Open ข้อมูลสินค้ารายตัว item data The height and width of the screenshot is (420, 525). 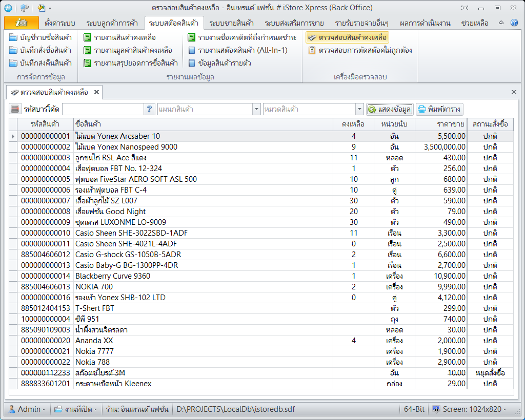219,63
